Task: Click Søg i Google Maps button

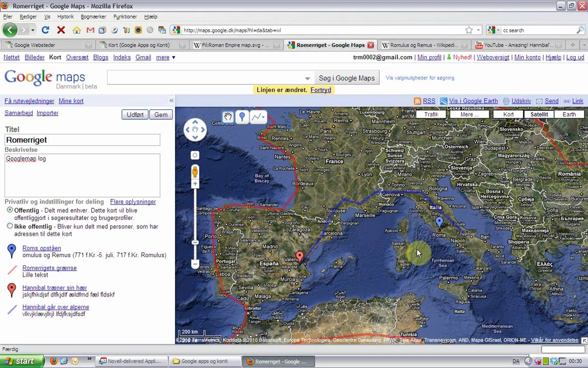Action: 347,78
